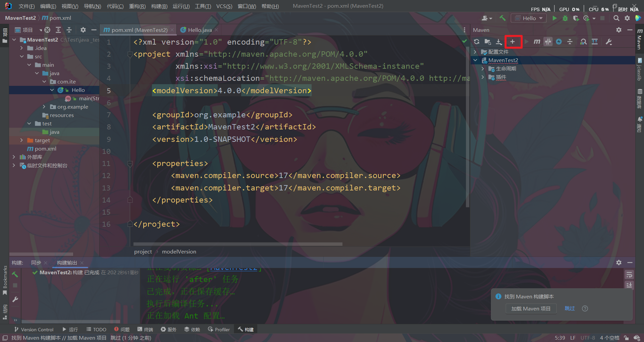The image size is (644, 342).
Task: Open Maven panel gear options
Action: 619,30
